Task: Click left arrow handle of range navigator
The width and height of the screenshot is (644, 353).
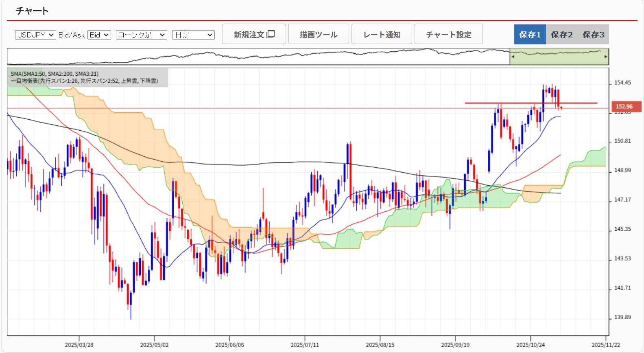Action: click(513, 57)
